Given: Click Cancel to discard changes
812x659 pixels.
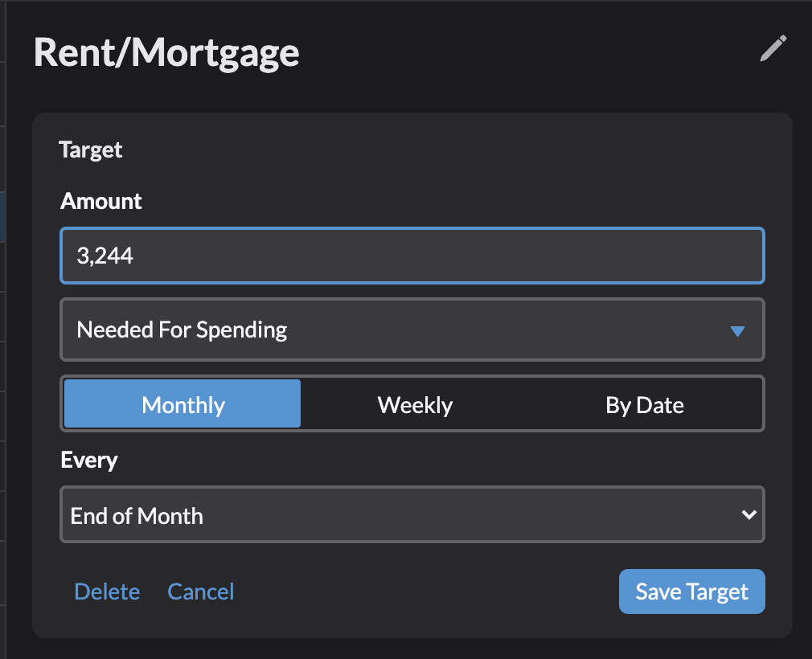Looking at the screenshot, I should pyautogui.click(x=200, y=591).
